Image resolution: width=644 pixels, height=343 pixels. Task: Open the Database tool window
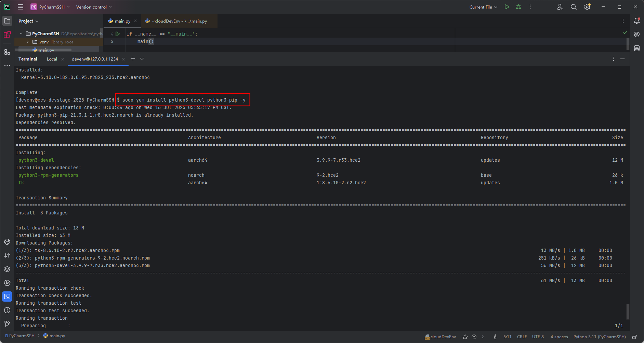tap(636, 48)
